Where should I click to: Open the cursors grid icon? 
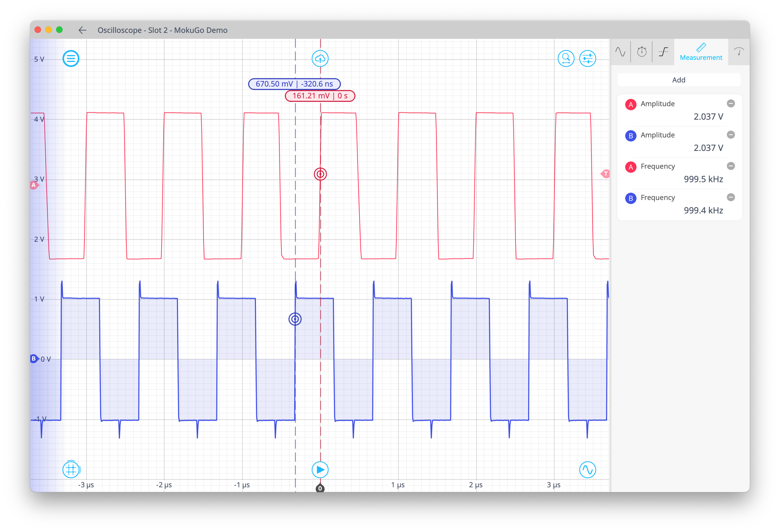(71, 469)
